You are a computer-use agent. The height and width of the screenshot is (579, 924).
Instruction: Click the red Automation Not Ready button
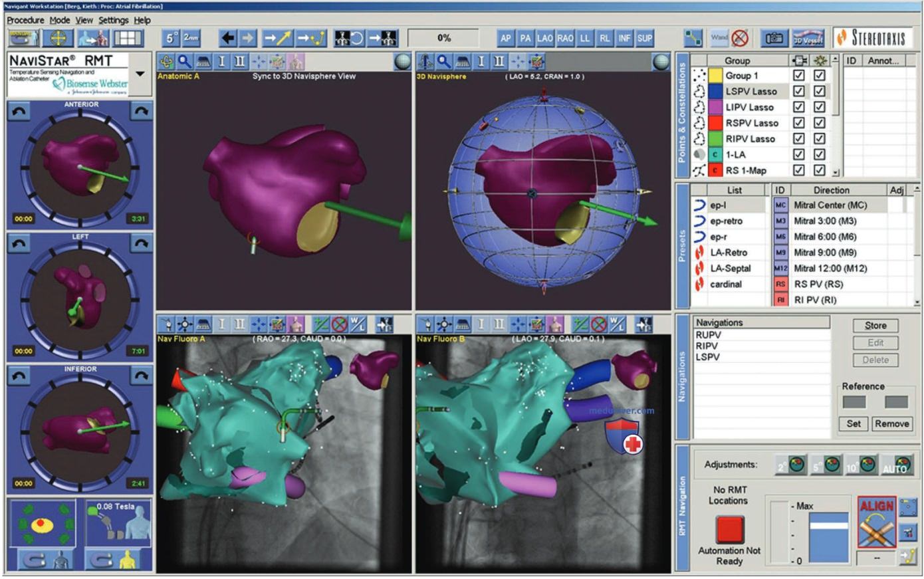(x=729, y=530)
